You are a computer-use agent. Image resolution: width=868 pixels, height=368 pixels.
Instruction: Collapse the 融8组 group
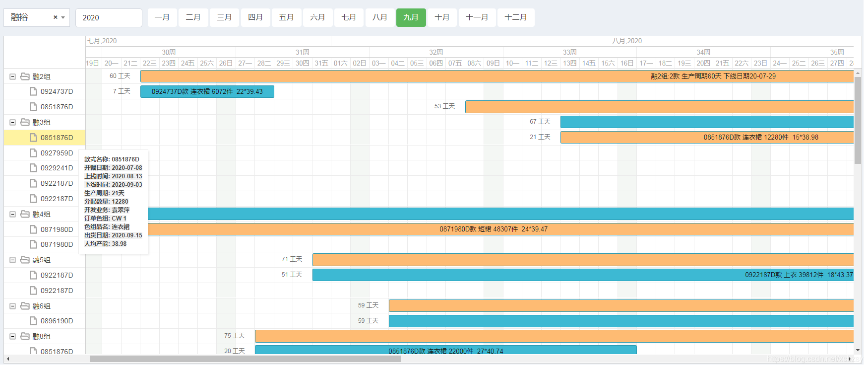(x=13, y=336)
